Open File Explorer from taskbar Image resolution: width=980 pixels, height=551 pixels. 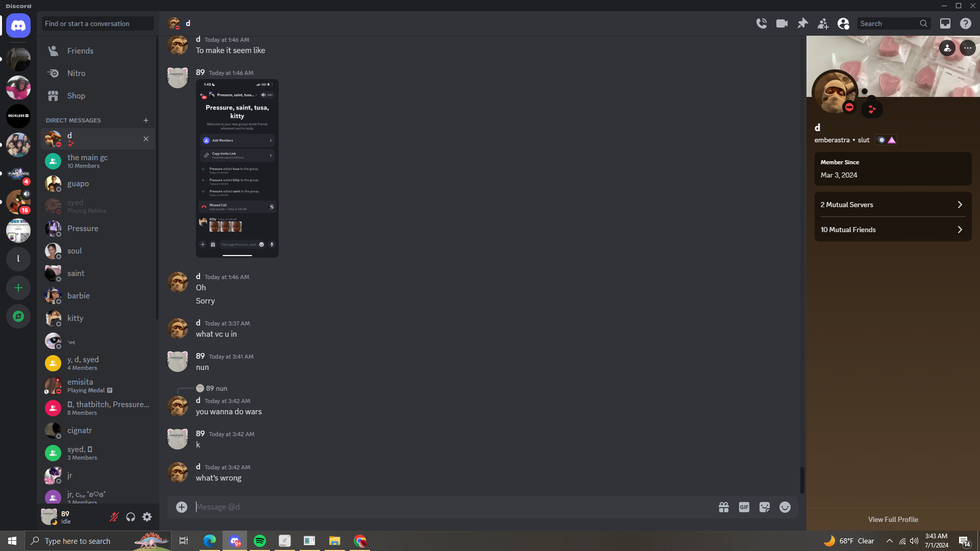click(335, 541)
